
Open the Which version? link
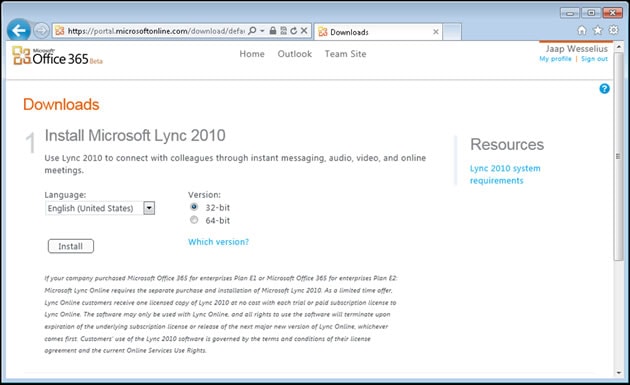(x=219, y=242)
